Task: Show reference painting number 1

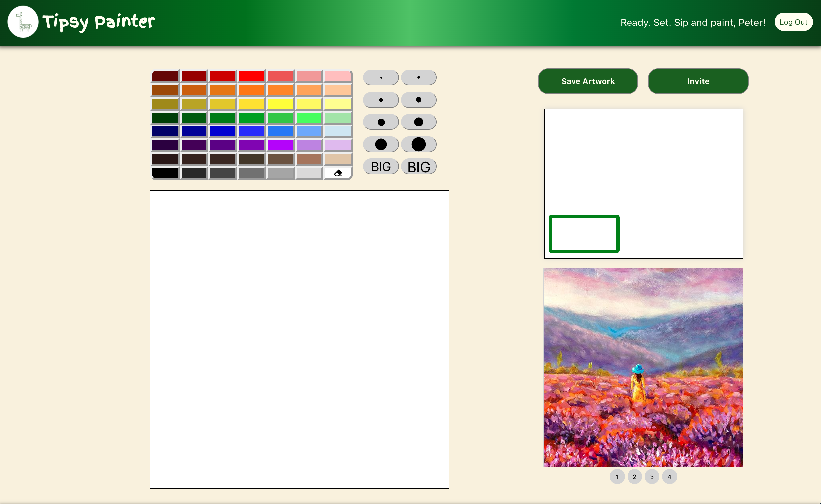Action: (x=617, y=477)
